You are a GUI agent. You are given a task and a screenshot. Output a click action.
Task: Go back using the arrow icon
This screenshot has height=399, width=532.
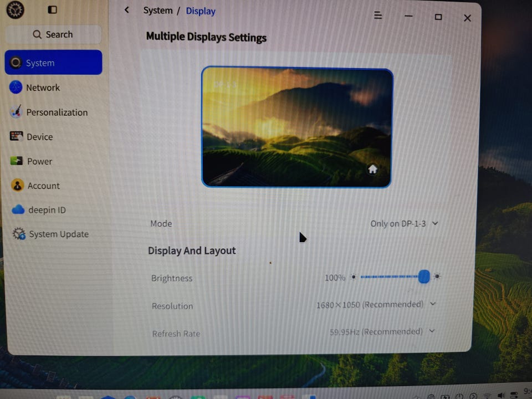[127, 10]
